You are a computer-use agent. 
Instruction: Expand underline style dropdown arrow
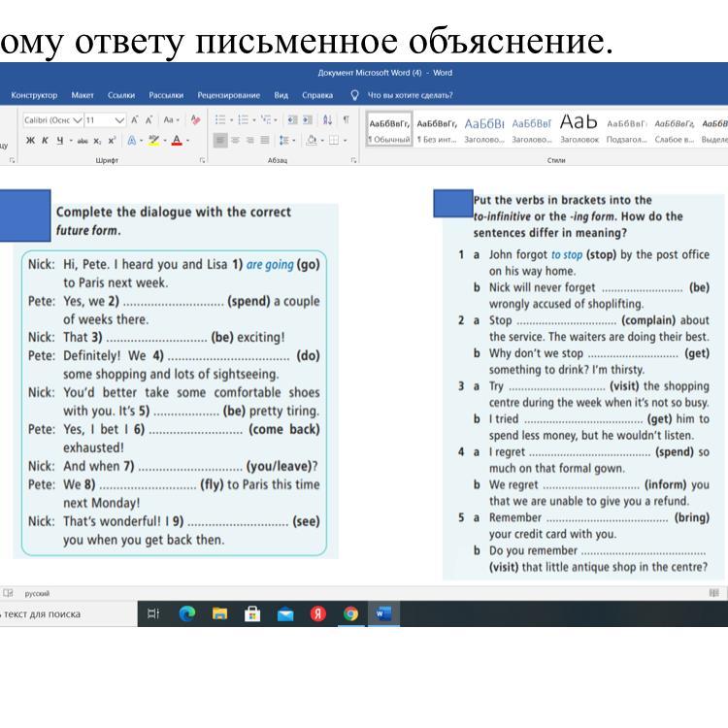tap(71, 140)
